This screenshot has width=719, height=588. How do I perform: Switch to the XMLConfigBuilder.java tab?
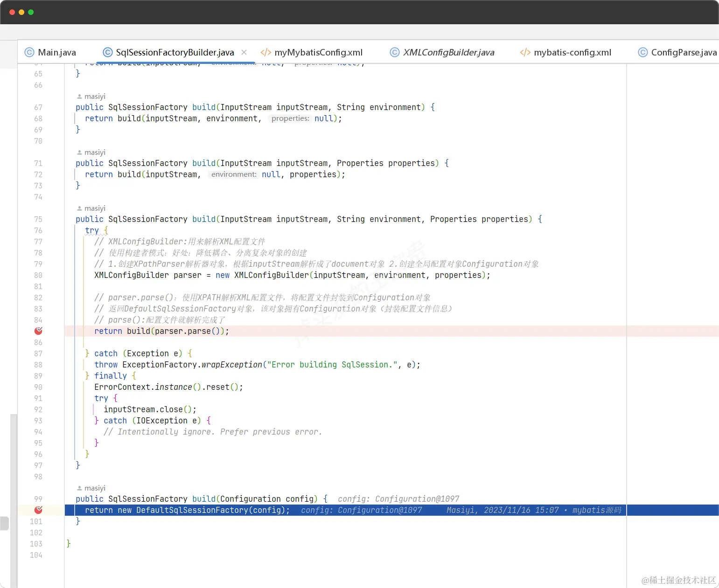442,52
